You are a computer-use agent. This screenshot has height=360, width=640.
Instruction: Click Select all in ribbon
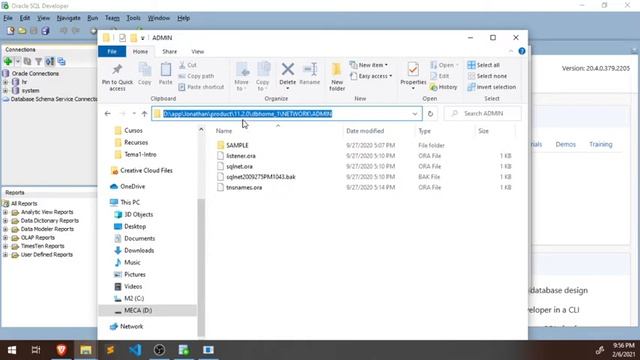(x=484, y=65)
